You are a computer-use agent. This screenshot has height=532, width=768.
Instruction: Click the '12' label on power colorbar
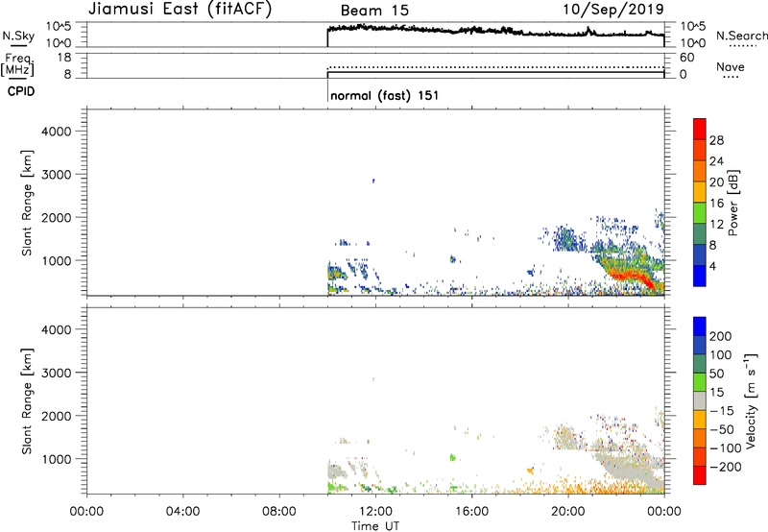pyautogui.click(x=716, y=225)
